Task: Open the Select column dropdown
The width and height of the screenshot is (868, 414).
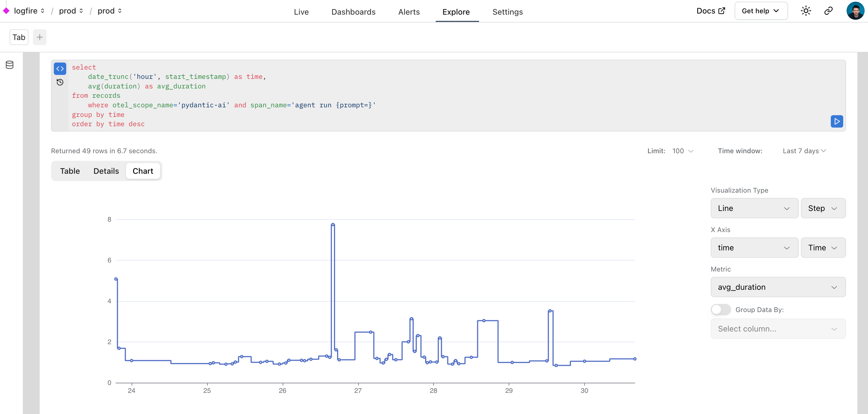Action: [x=778, y=329]
